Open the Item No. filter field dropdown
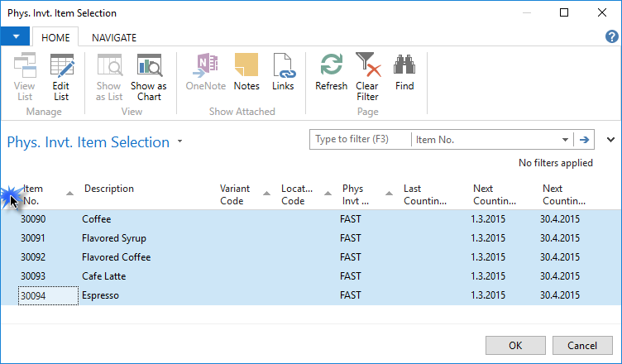The height and width of the screenshot is (364, 622). click(x=566, y=140)
